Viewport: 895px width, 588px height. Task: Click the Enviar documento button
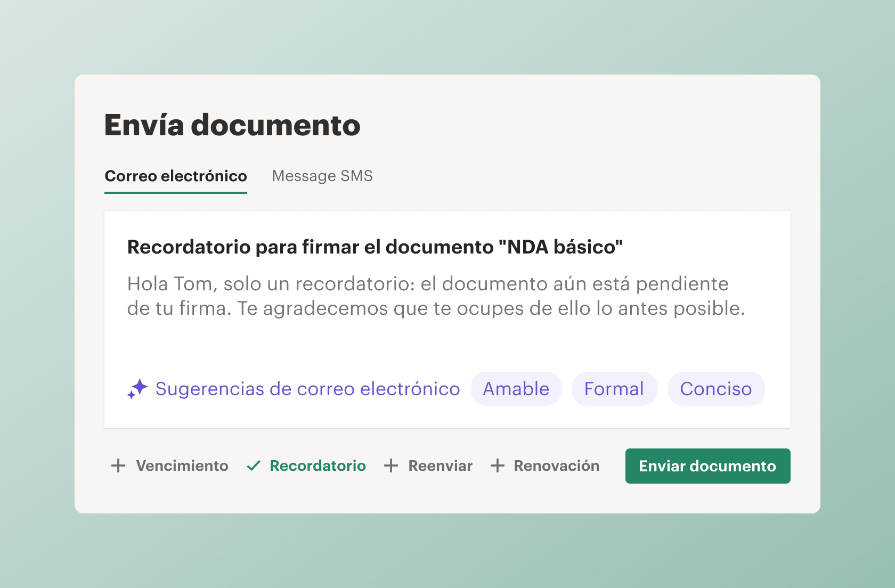tap(707, 466)
